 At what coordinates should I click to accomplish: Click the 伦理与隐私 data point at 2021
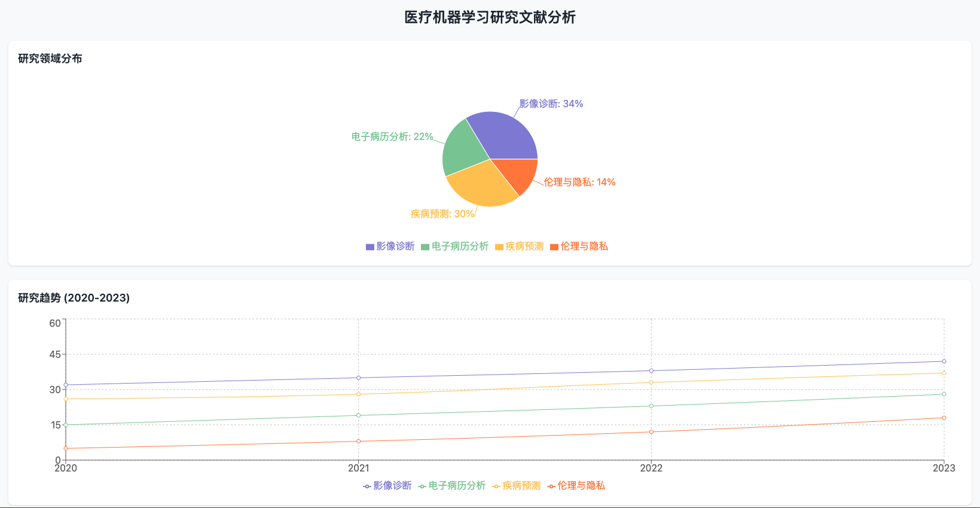pos(359,442)
